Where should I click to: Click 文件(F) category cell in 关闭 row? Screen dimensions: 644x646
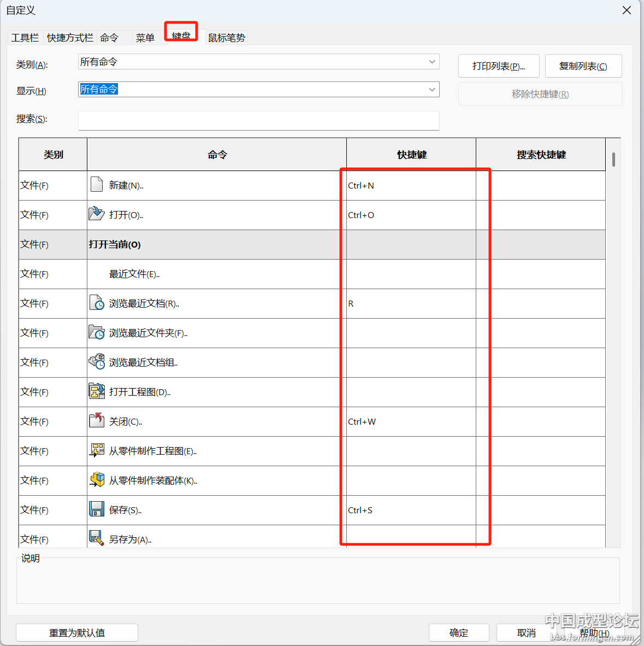click(53, 421)
